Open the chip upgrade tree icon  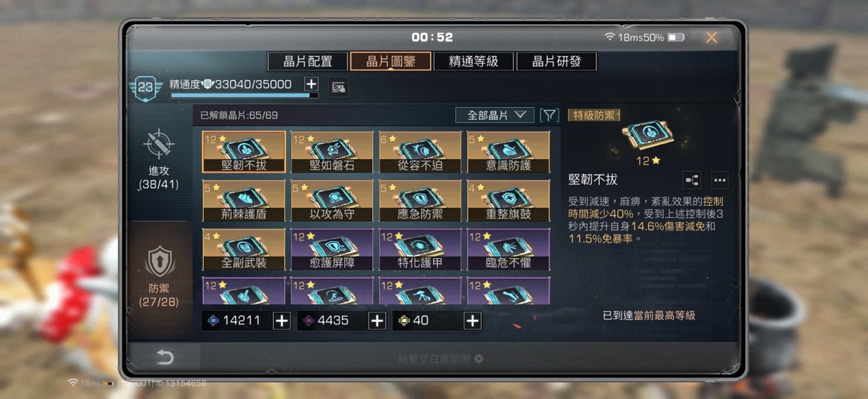click(692, 180)
